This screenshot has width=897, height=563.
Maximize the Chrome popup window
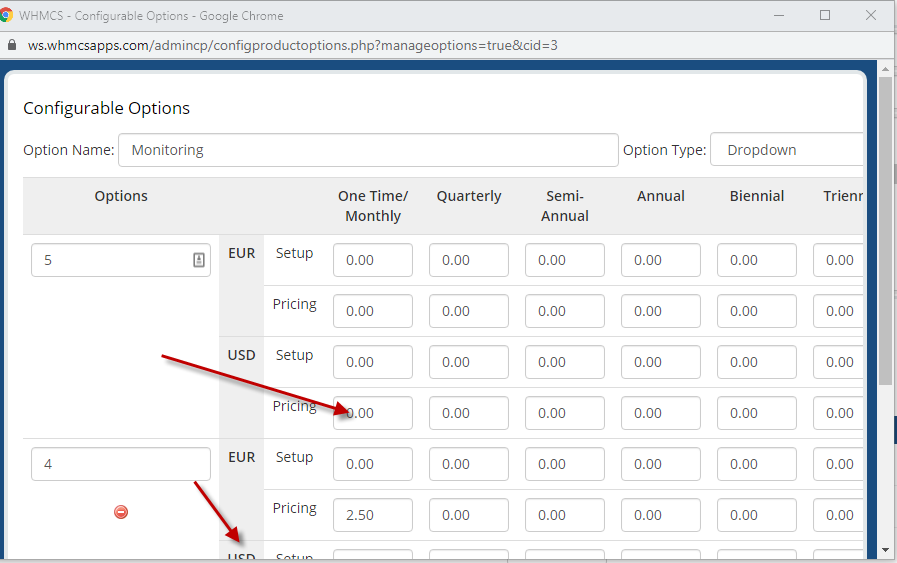click(x=824, y=15)
